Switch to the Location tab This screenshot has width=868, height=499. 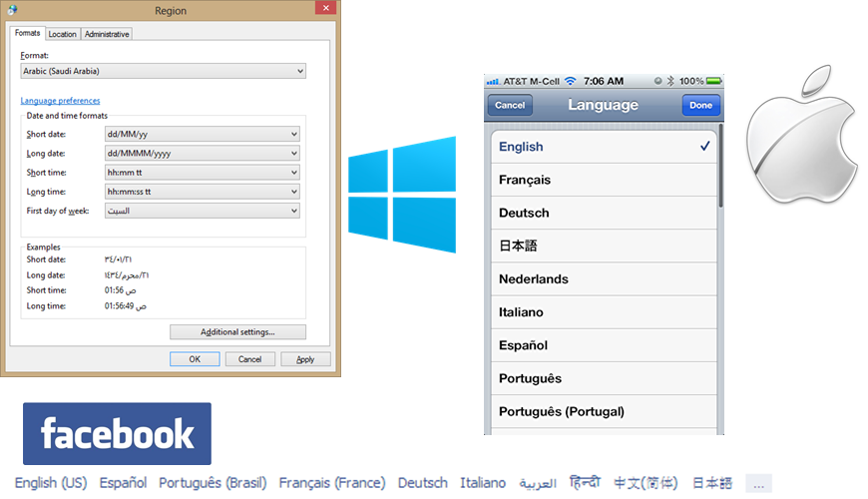point(62,34)
